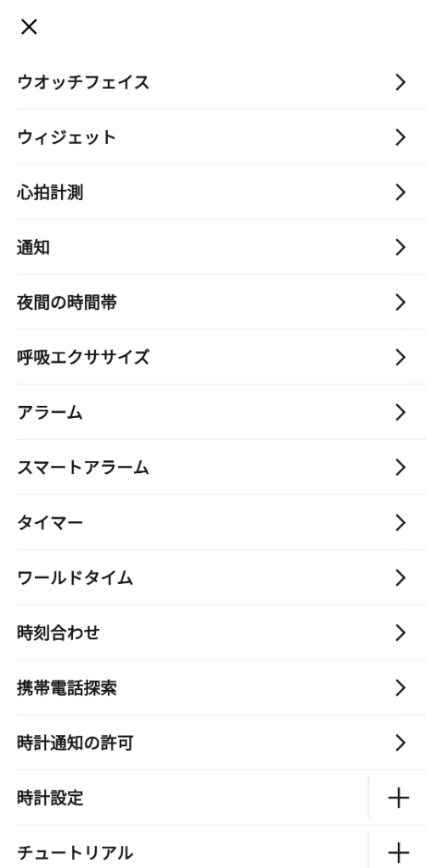
Task: Click the chevron next to スマートアラーム
Action: point(401,468)
